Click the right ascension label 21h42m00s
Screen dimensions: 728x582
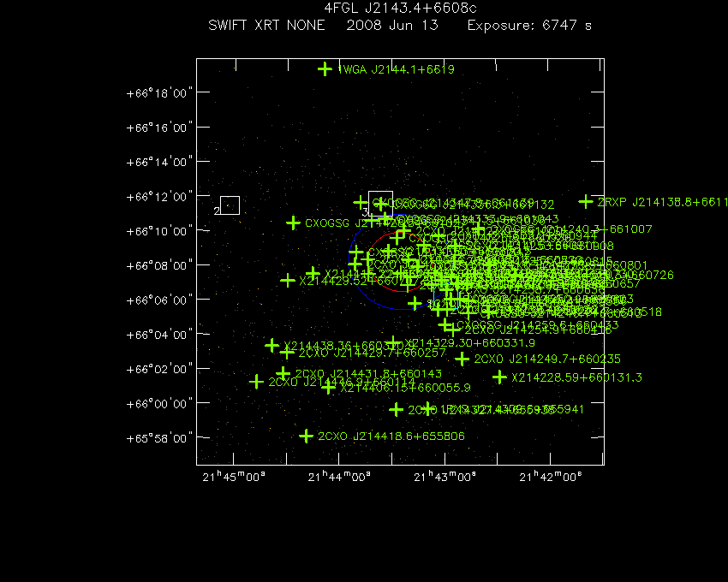(550, 477)
